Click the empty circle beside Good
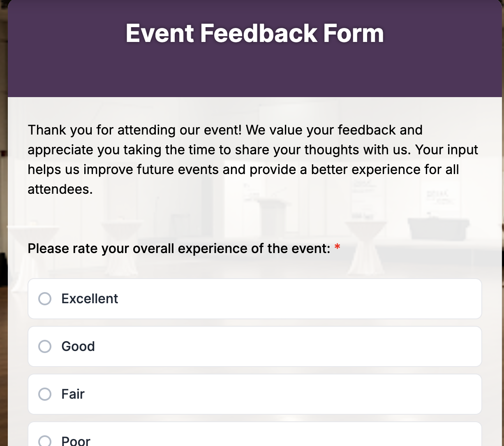The height and width of the screenshot is (446, 504). pos(45,346)
